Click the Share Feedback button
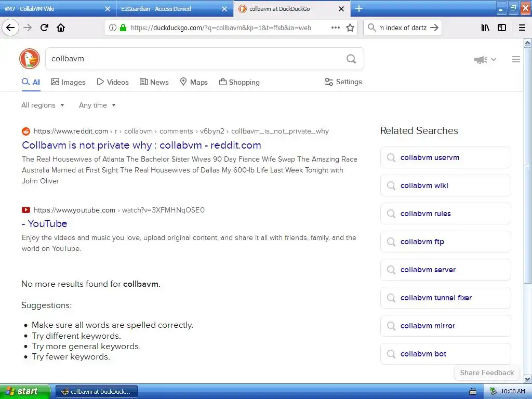Screen dimensions: 532x399 click(487, 373)
